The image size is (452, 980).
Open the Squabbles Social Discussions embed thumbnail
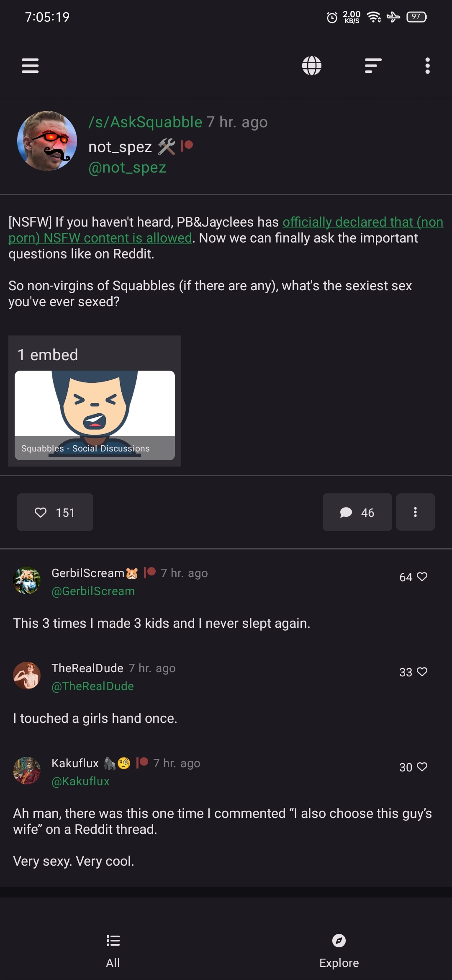[95, 415]
